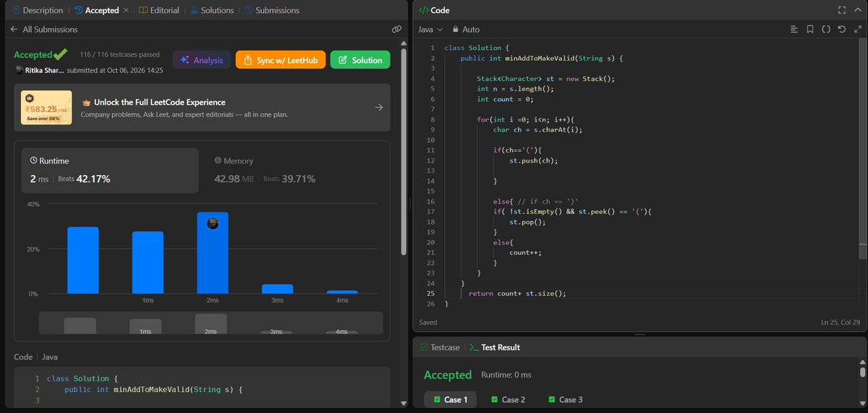Image resolution: width=868 pixels, height=413 pixels.
Task: Reset code with the undo arrow icon
Action: (841, 30)
